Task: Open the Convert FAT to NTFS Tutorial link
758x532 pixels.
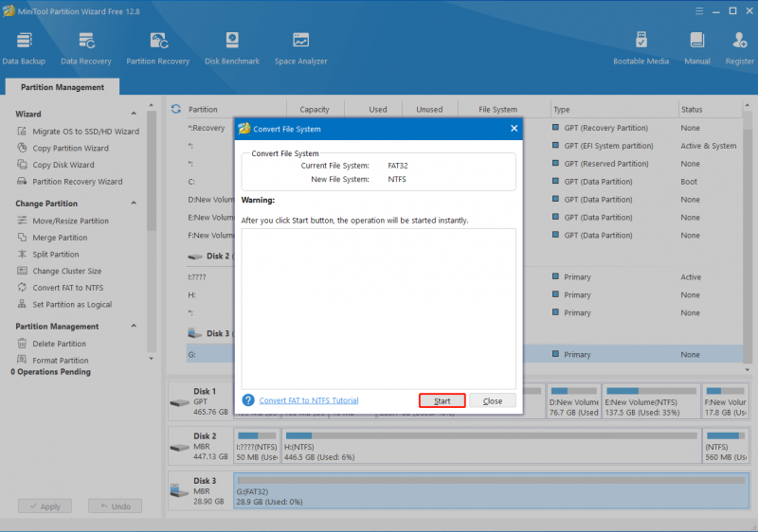Action: [309, 400]
